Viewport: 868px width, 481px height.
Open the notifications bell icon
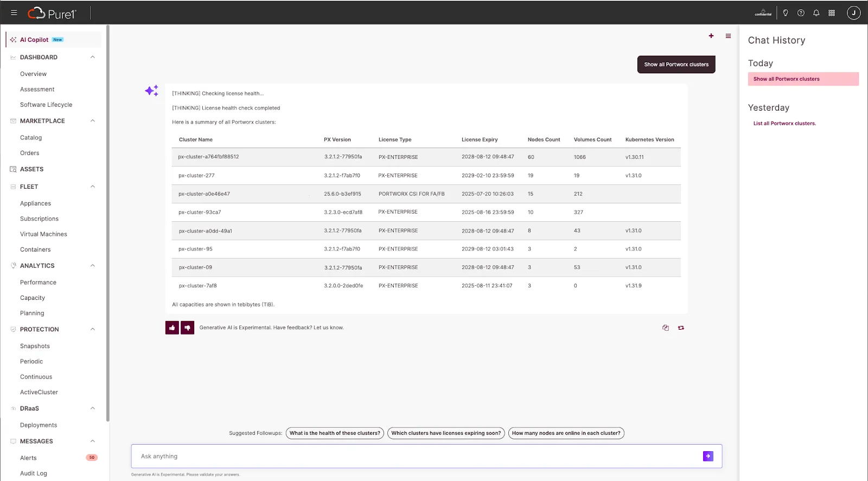tap(816, 13)
